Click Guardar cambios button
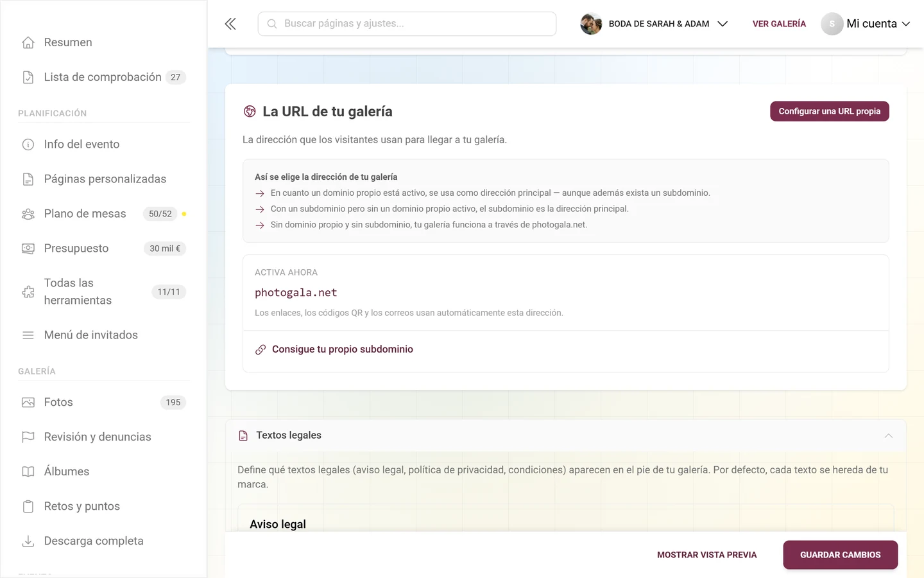This screenshot has width=924, height=578. pos(840,555)
